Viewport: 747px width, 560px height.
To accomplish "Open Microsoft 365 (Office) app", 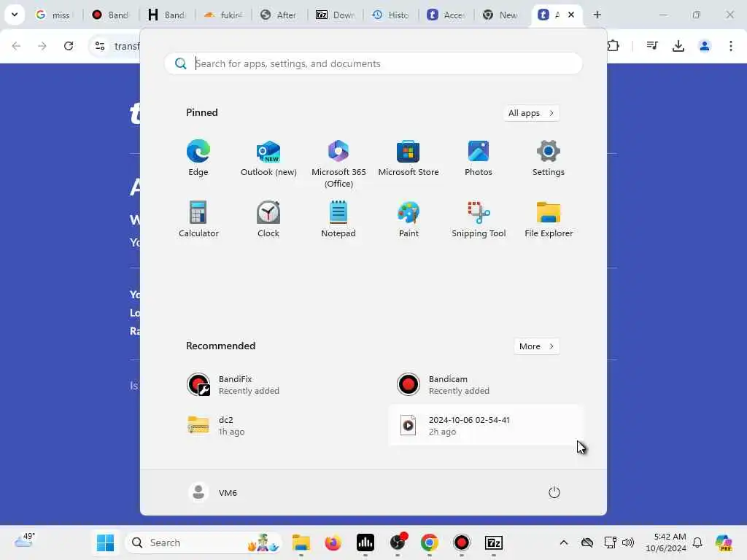I will (338, 164).
